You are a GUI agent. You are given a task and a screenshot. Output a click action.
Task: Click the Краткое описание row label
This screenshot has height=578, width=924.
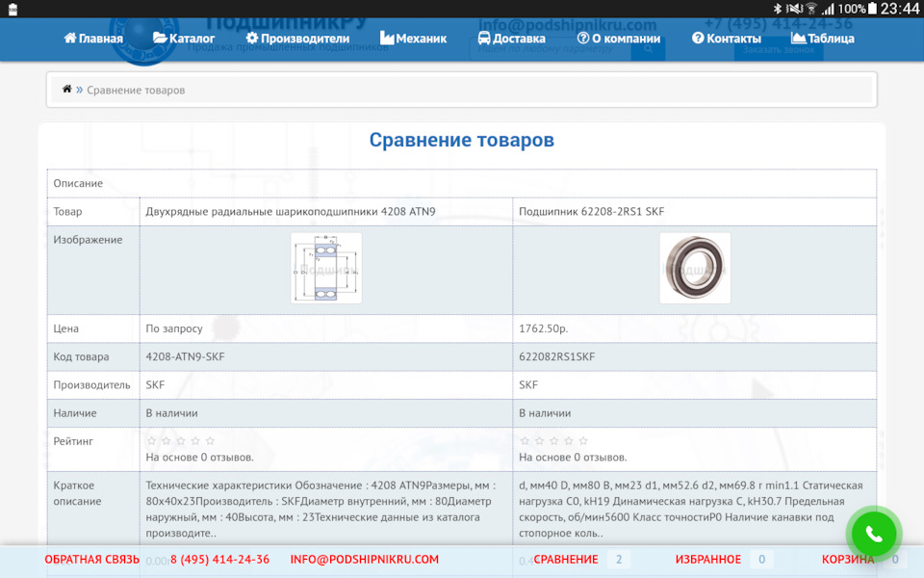77,493
